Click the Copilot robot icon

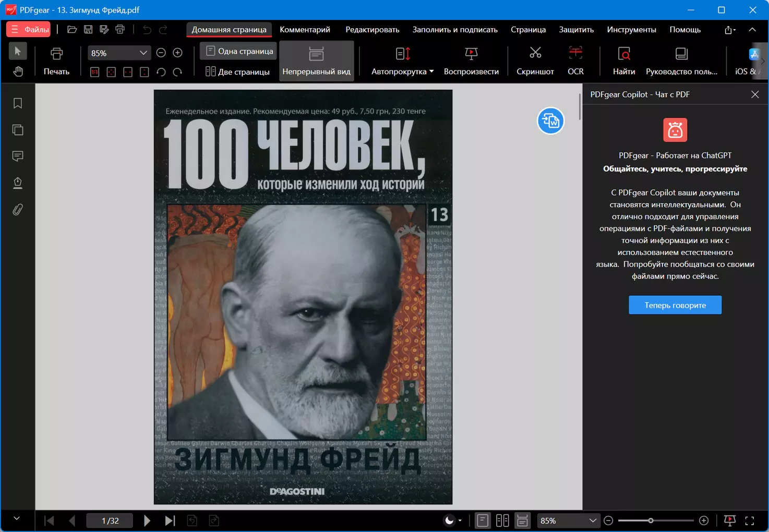pos(675,130)
